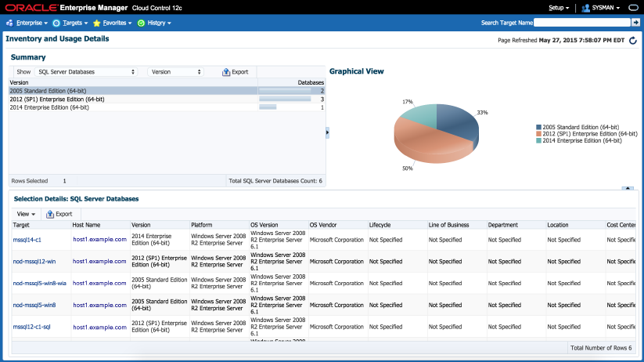Screen dimensions: 644x362
Task: Click the search go arrow button
Action: pos(635,23)
